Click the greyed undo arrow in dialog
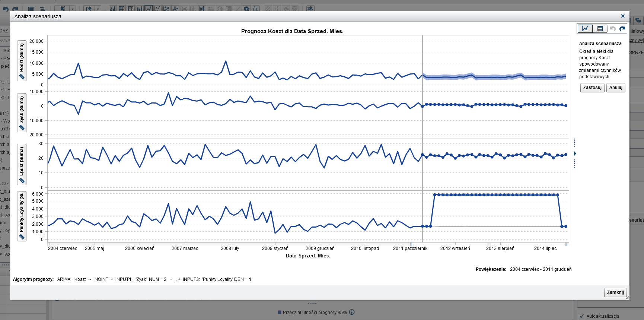Screen dimensions: 644x320 [613, 29]
